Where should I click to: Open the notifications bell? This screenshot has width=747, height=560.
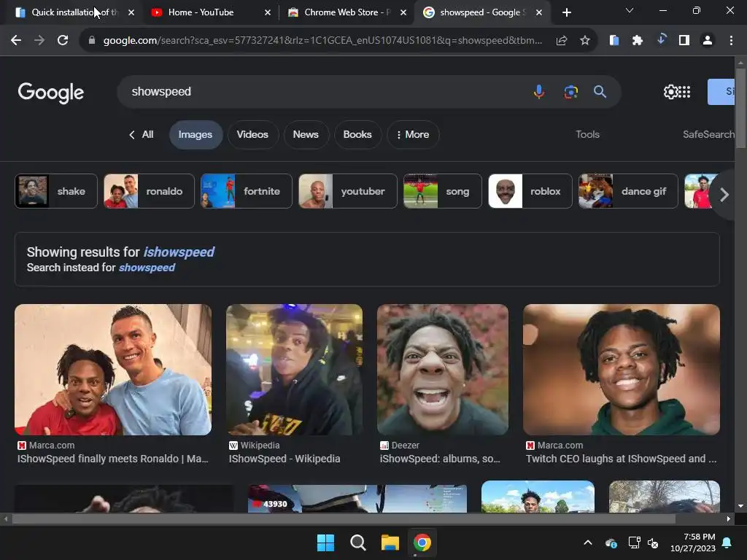tap(727, 542)
